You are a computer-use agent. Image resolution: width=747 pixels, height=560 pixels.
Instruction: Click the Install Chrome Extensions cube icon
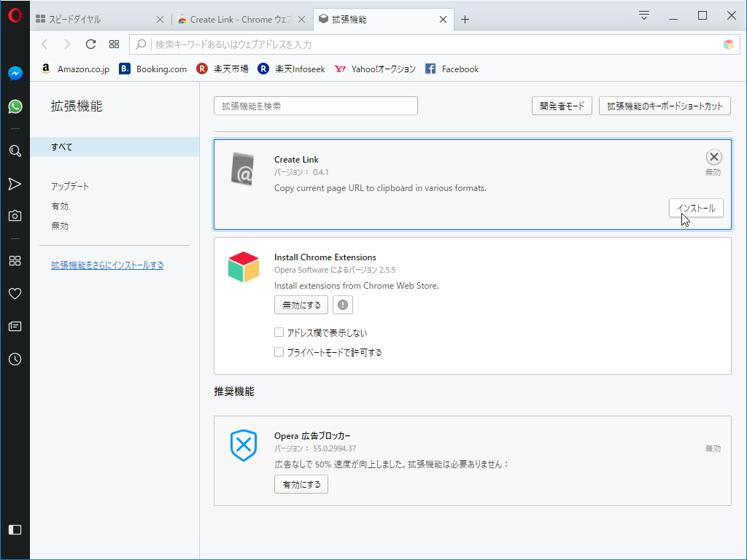click(x=243, y=268)
